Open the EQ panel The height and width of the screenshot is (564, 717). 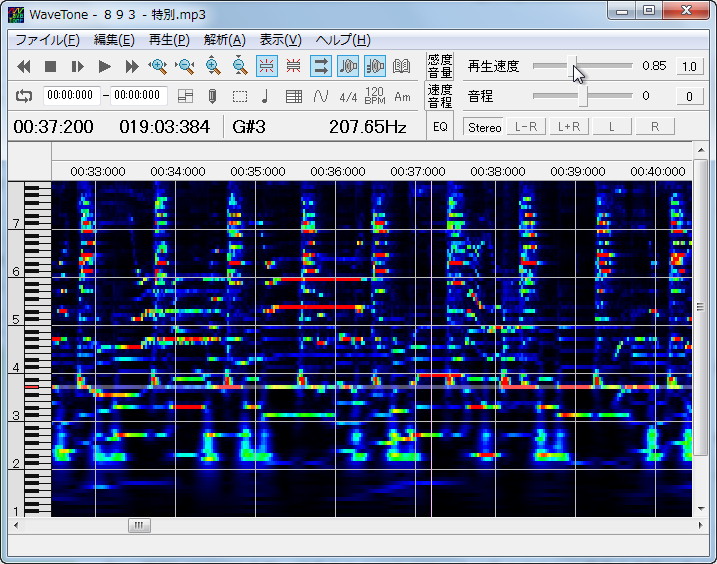[440, 127]
